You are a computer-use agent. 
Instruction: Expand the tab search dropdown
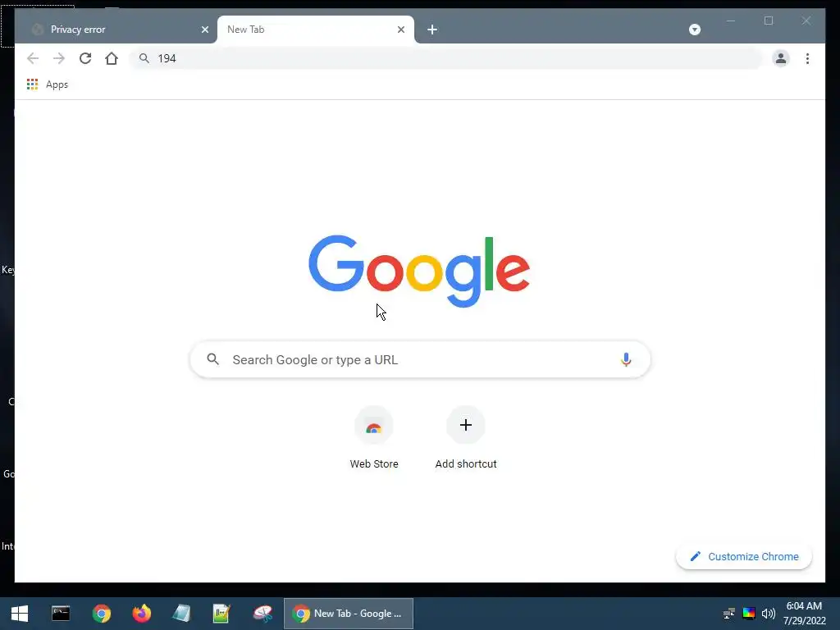pyautogui.click(x=695, y=30)
